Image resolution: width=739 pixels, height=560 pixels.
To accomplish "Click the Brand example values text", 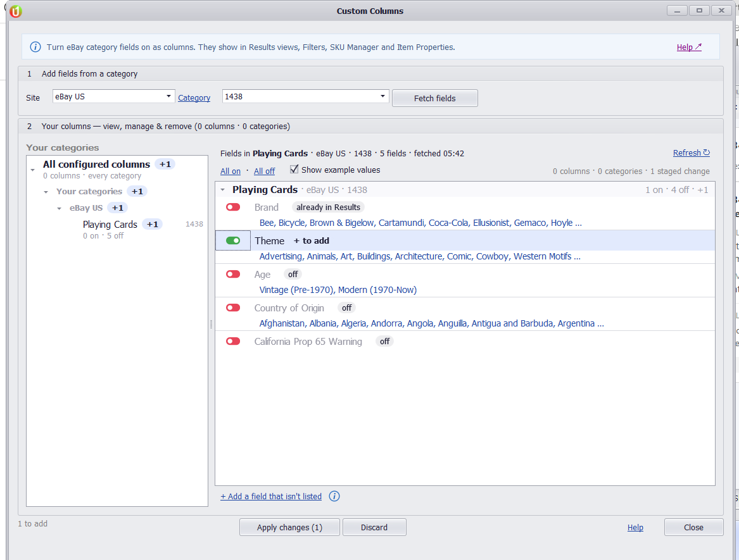I will click(420, 223).
